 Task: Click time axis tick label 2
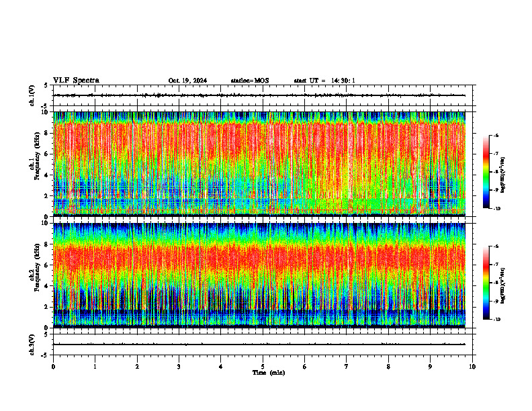pyautogui.click(x=137, y=367)
